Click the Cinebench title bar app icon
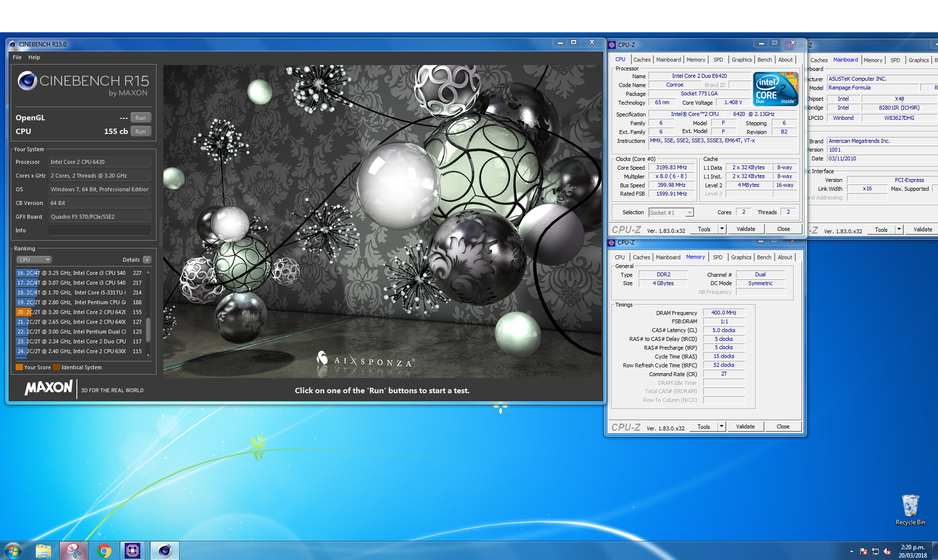The image size is (938, 560). 13,44
